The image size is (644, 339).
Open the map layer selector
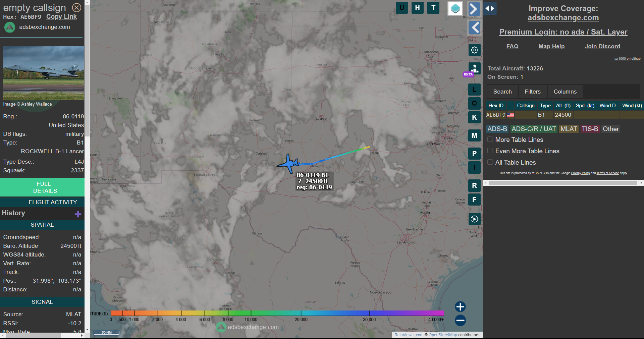[455, 8]
